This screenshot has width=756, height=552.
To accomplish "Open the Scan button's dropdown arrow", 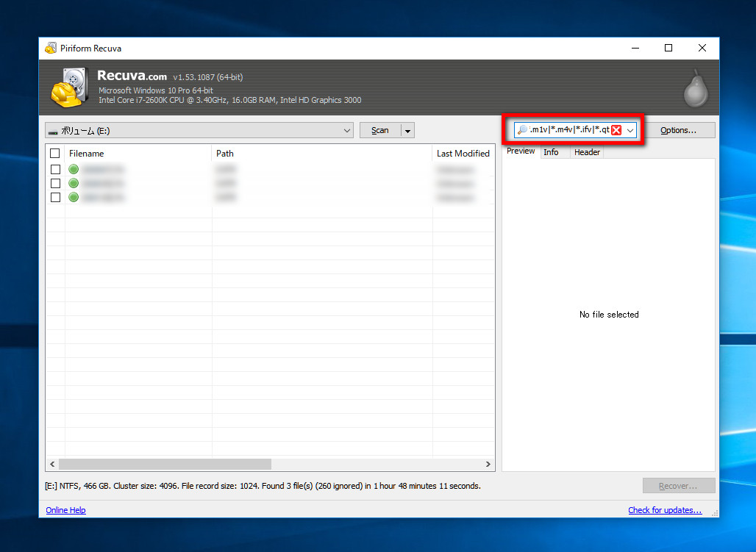I will (x=408, y=131).
